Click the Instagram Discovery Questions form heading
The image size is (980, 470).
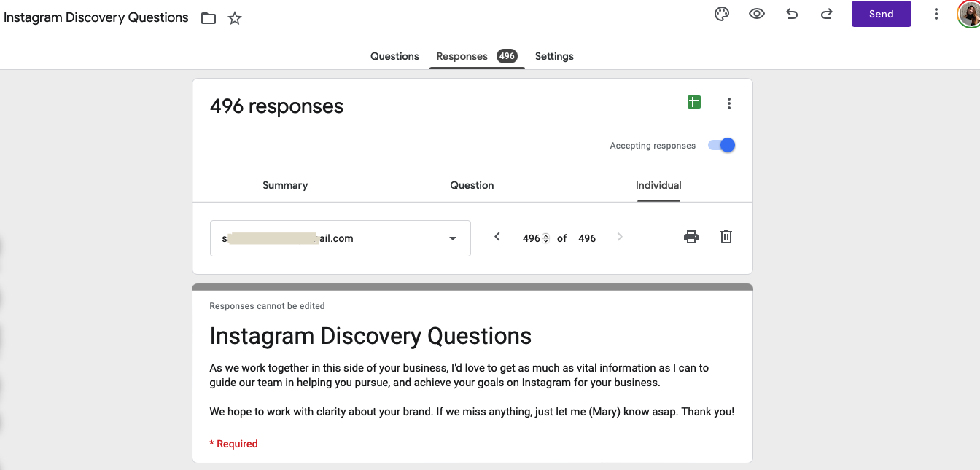tap(370, 336)
